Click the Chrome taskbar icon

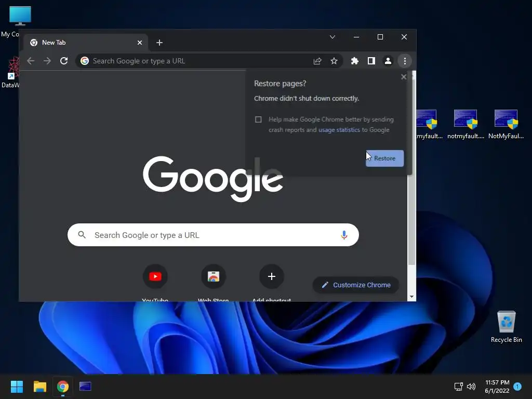click(62, 387)
